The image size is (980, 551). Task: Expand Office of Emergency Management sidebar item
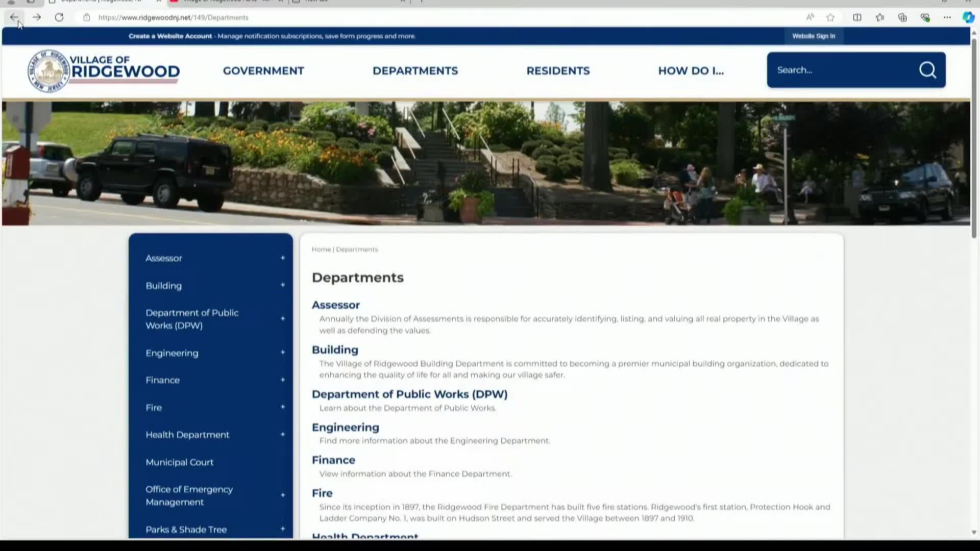tap(283, 495)
